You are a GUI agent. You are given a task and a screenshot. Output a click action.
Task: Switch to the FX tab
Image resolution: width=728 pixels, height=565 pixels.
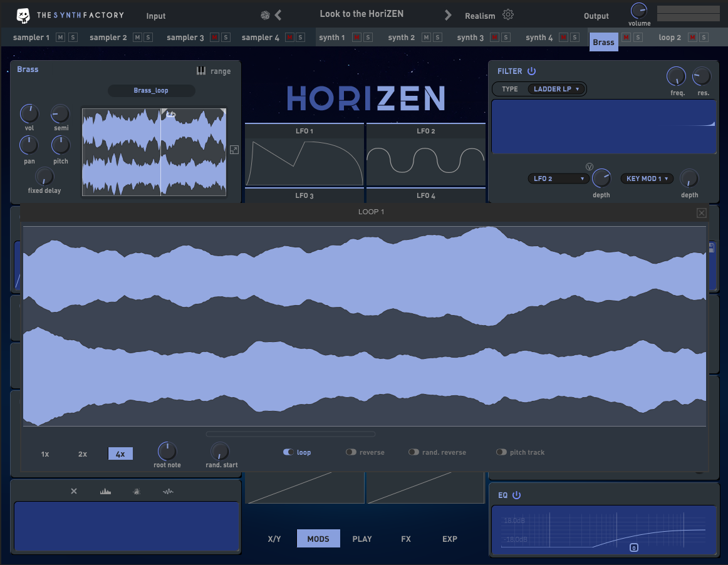click(x=406, y=539)
